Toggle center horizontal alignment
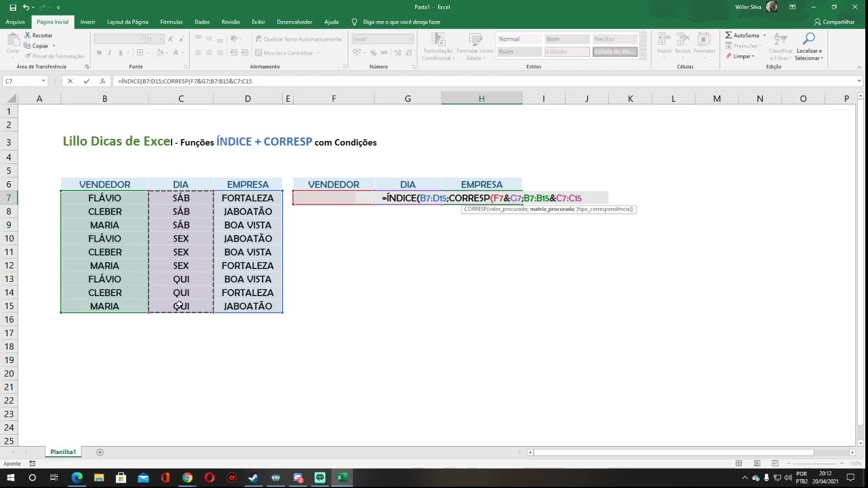This screenshot has height=488, width=868. point(209,53)
